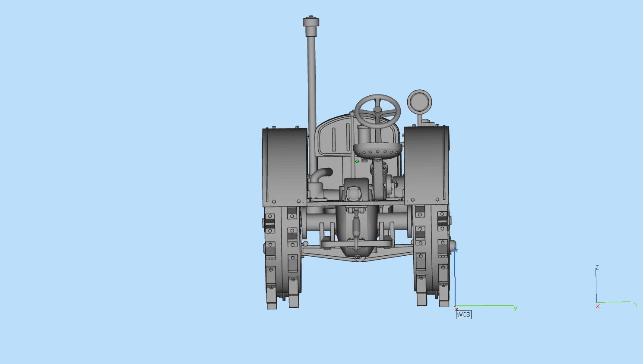Screen dimensions: 643x364
Task: Select the green point marker below the seat
Action: coord(357,161)
